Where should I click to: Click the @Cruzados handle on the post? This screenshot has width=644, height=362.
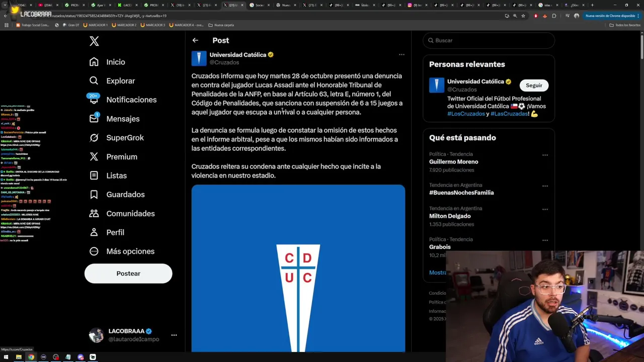[224, 62]
